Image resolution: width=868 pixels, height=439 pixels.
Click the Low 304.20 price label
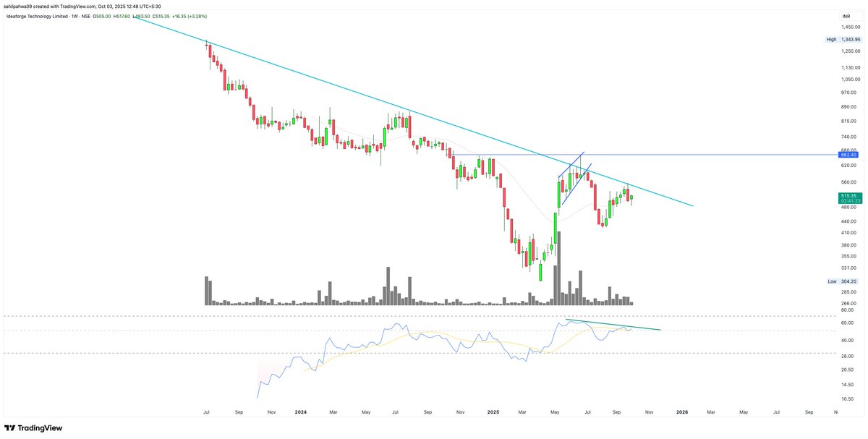click(x=843, y=281)
